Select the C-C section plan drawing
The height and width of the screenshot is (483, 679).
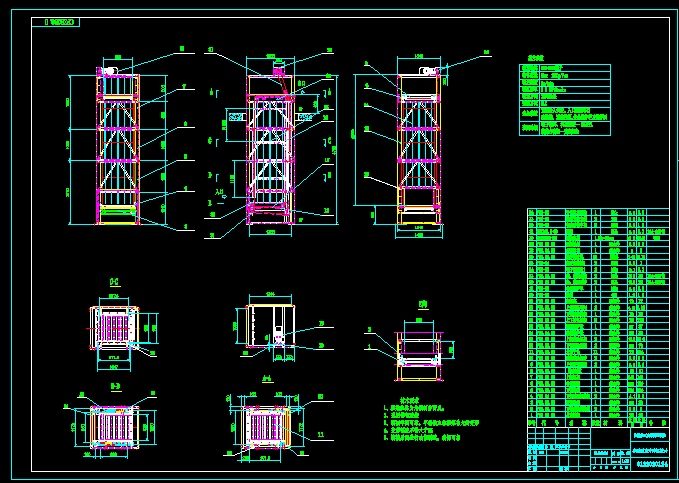[x=115, y=328]
